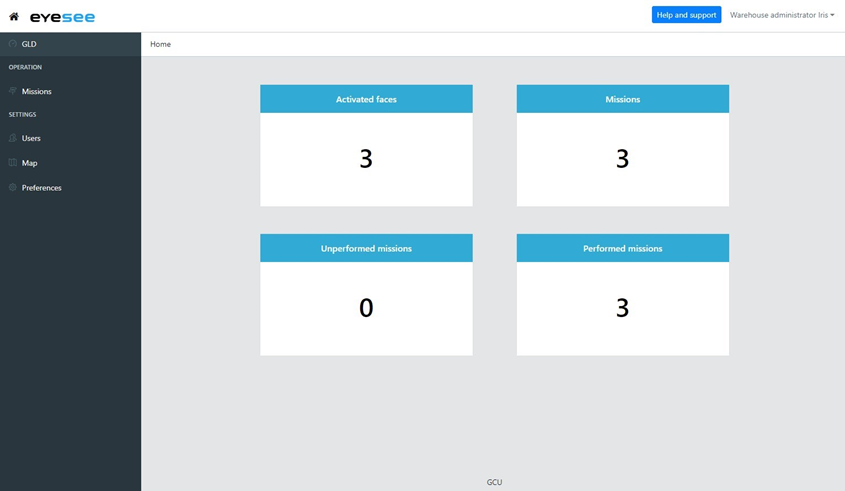Click the Missions icon in the sidebar
Viewport: 845px width, 491px height.
click(13, 91)
